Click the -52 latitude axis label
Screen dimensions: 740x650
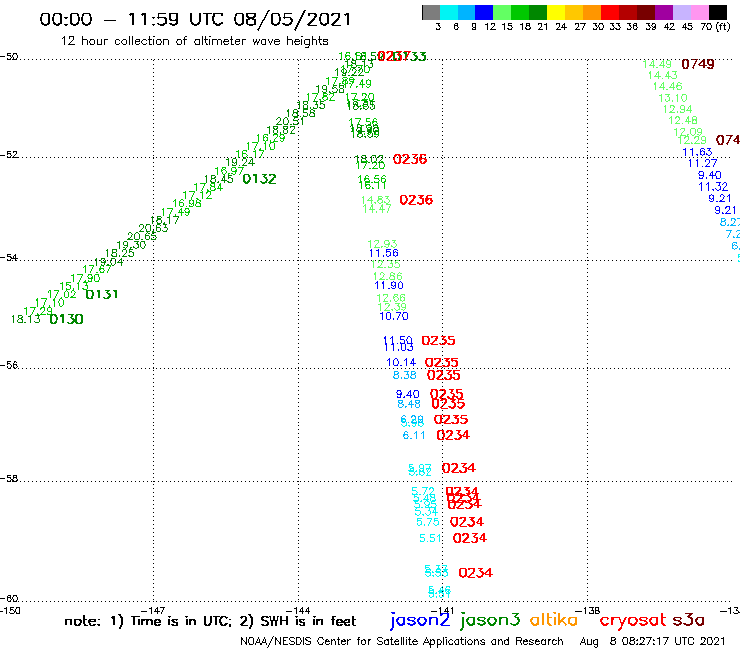[9, 155]
